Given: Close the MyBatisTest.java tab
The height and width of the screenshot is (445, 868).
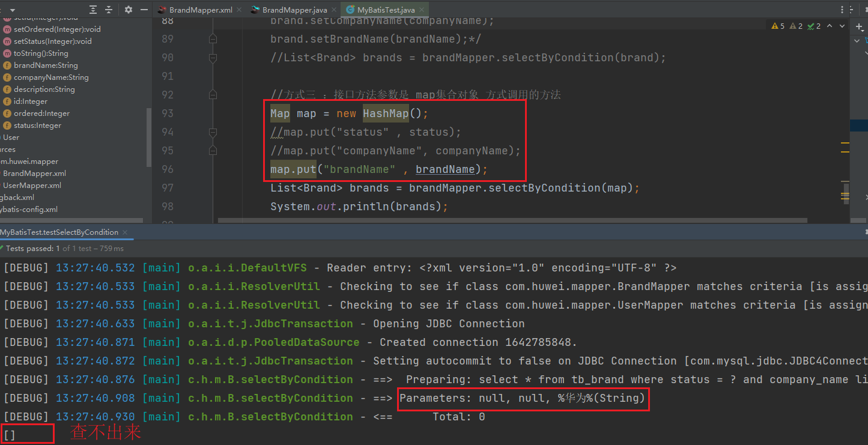Looking at the screenshot, I should [422, 10].
